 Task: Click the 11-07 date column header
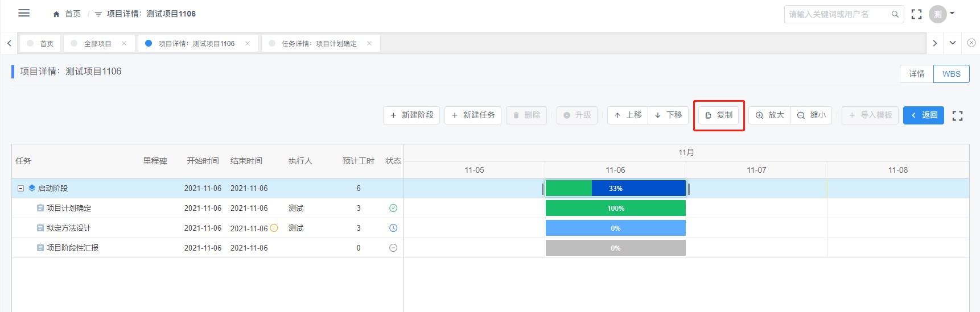tap(756, 170)
